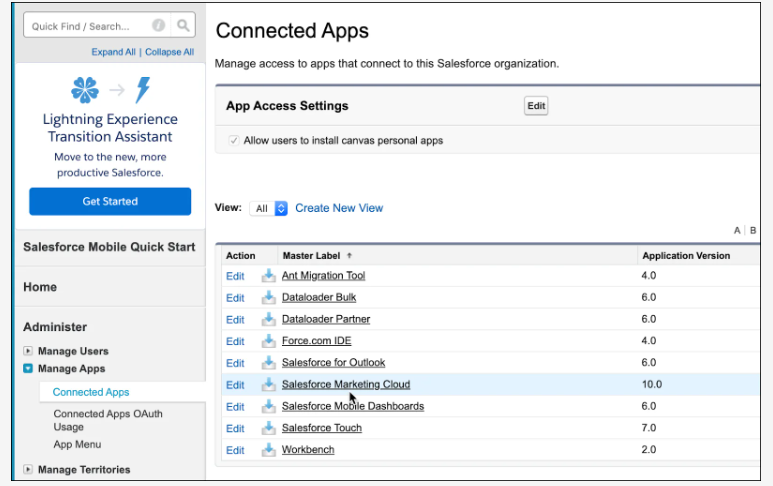Click Edit for Force.com IDE
The height and width of the screenshot is (486, 773).
pos(235,341)
